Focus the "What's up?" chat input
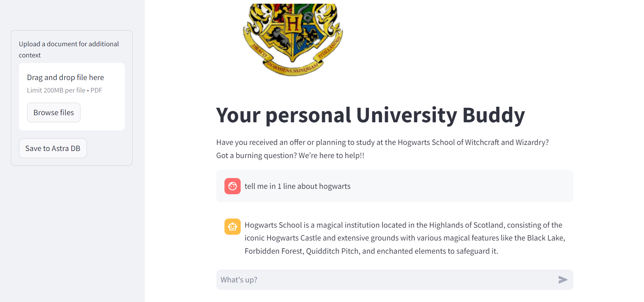Screen dimensions: 644x302 pos(385,280)
